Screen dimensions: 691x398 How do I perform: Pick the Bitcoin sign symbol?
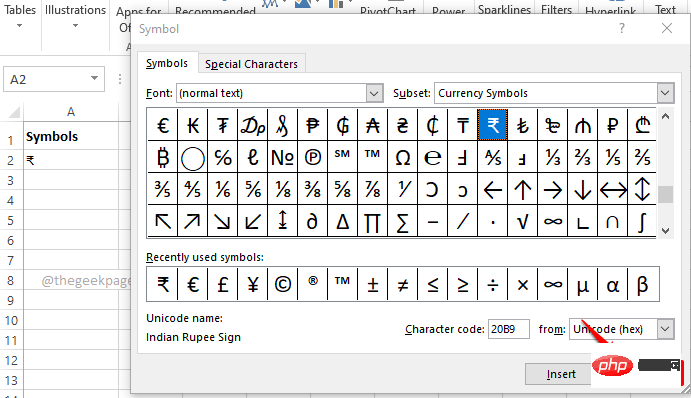(163, 157)
